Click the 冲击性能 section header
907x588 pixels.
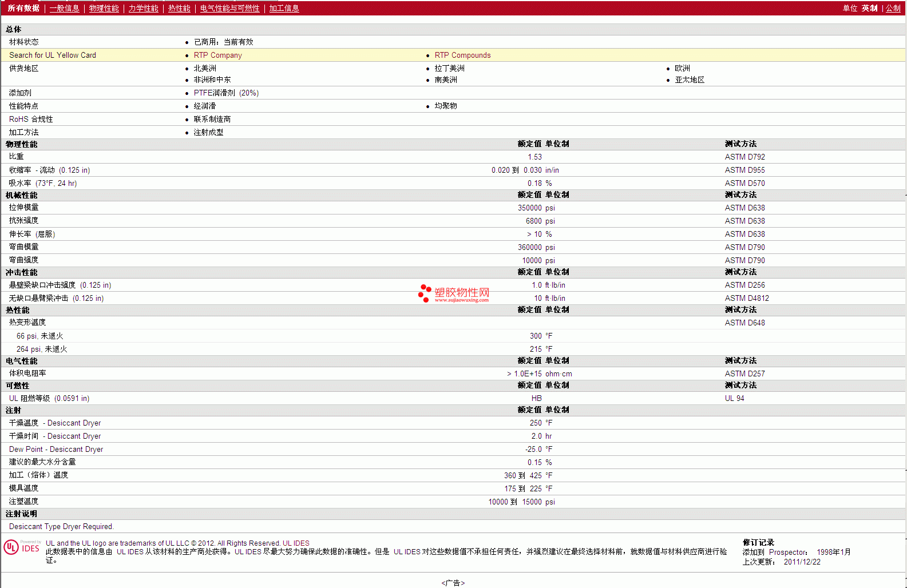click(21, 272)
